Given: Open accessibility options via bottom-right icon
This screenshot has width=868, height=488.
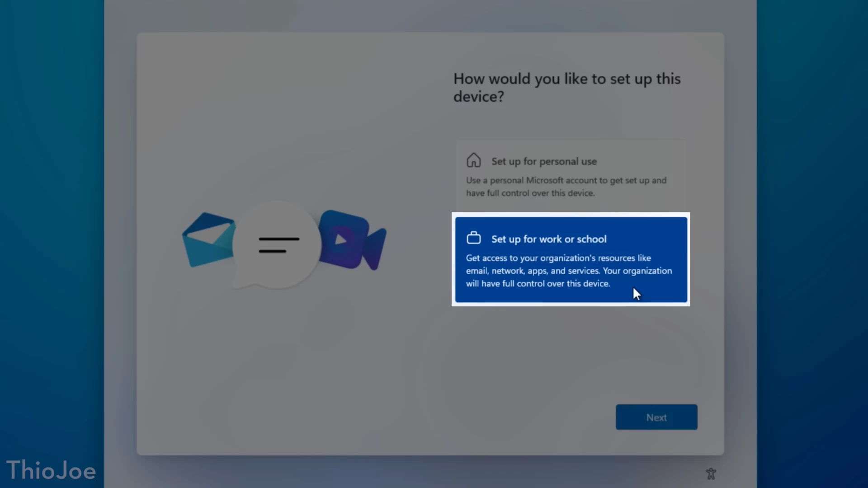Looking at the screenshot, I should [x=711, y=473].
